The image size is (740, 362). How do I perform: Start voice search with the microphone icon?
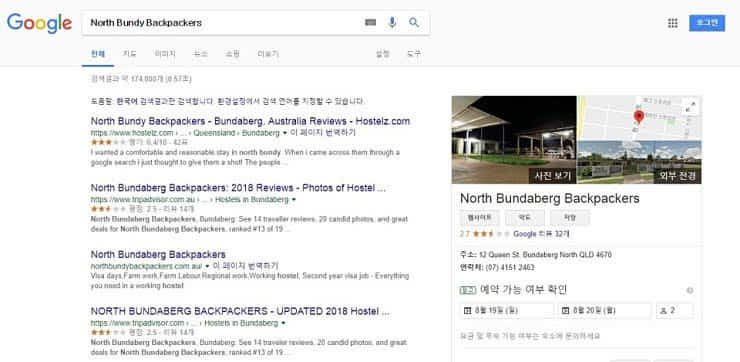392,22
